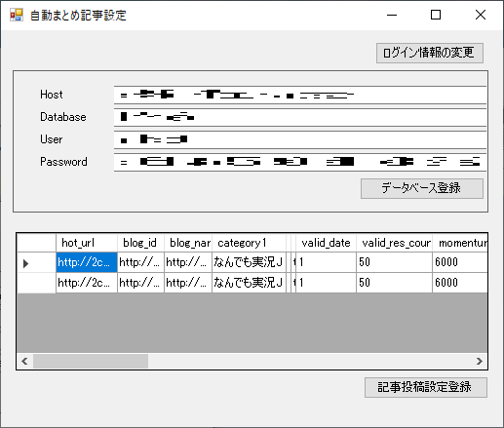Select the highlighted hot_url cell in first row

87,262
